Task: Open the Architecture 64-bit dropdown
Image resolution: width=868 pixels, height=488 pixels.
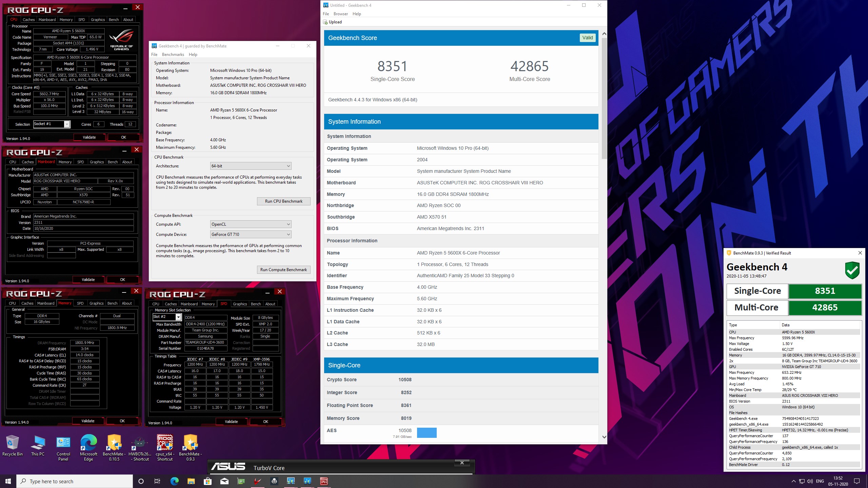Action: pos(251,166)
